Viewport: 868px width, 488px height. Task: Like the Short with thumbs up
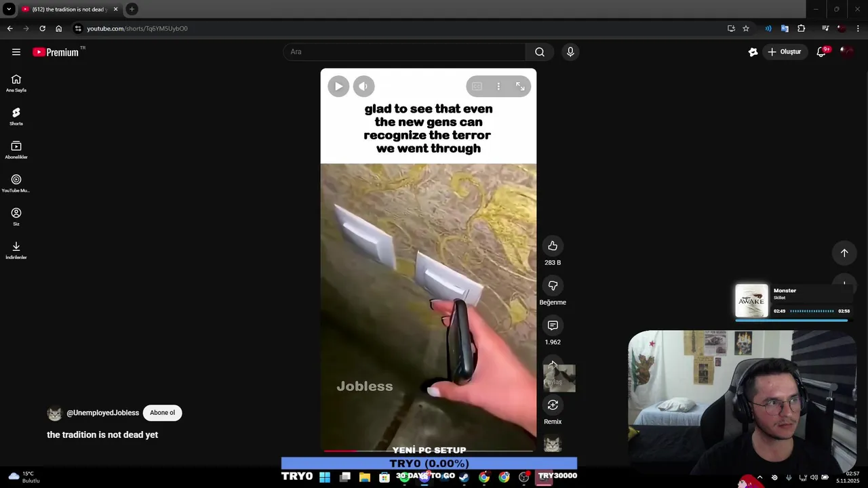(553, 246)
